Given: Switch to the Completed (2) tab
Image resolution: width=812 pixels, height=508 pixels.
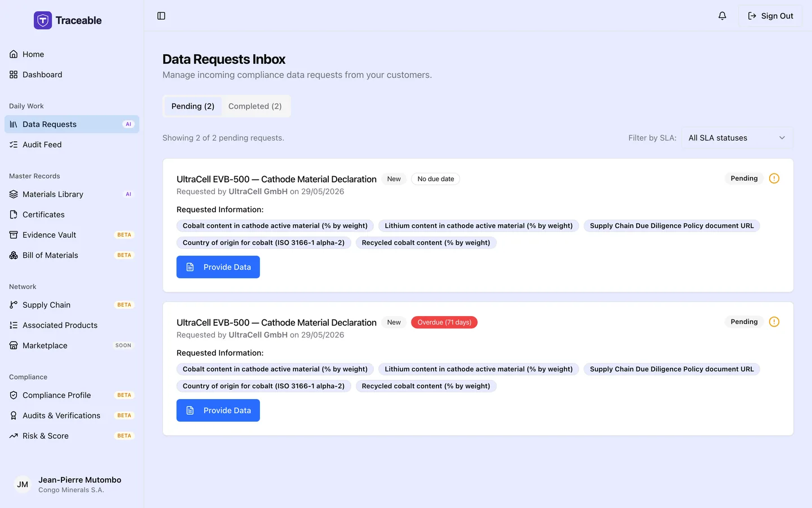Looking at the screenshot, I should [255, 106].
